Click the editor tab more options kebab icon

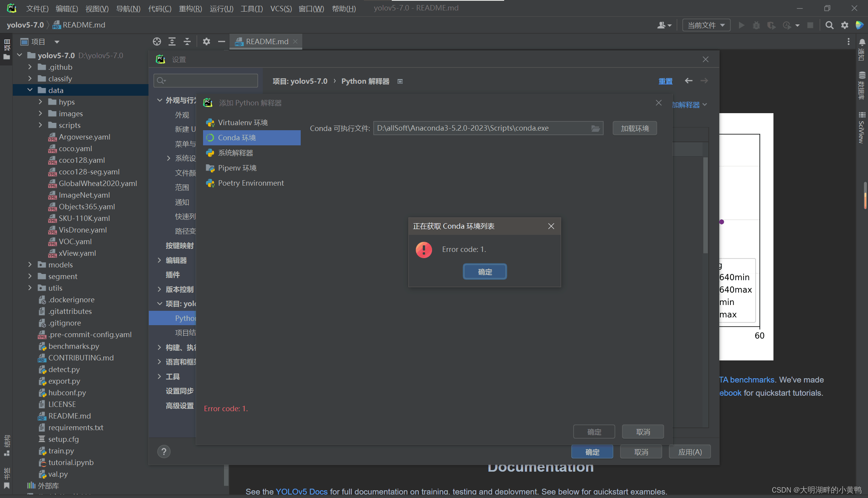(x=848, y=41)
